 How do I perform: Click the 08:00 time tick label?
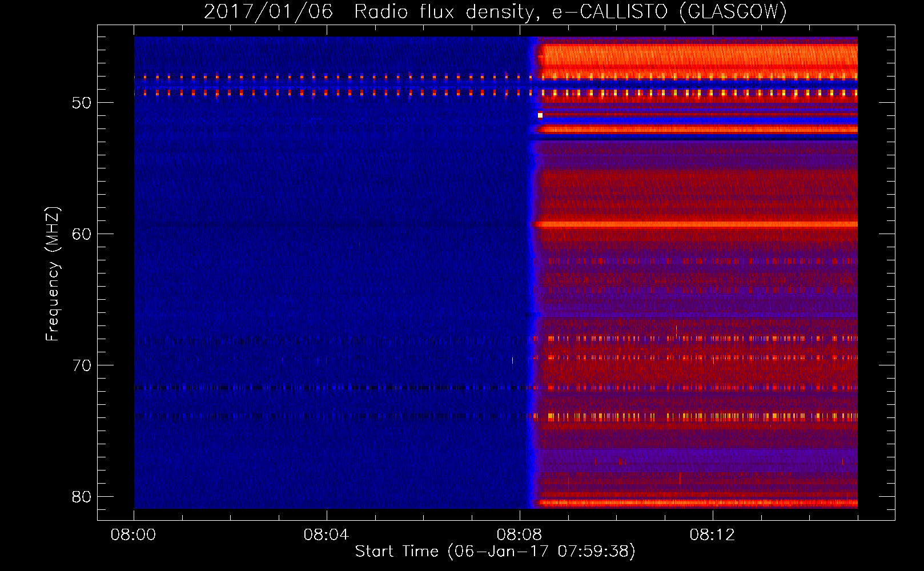[x=134, y=535]
